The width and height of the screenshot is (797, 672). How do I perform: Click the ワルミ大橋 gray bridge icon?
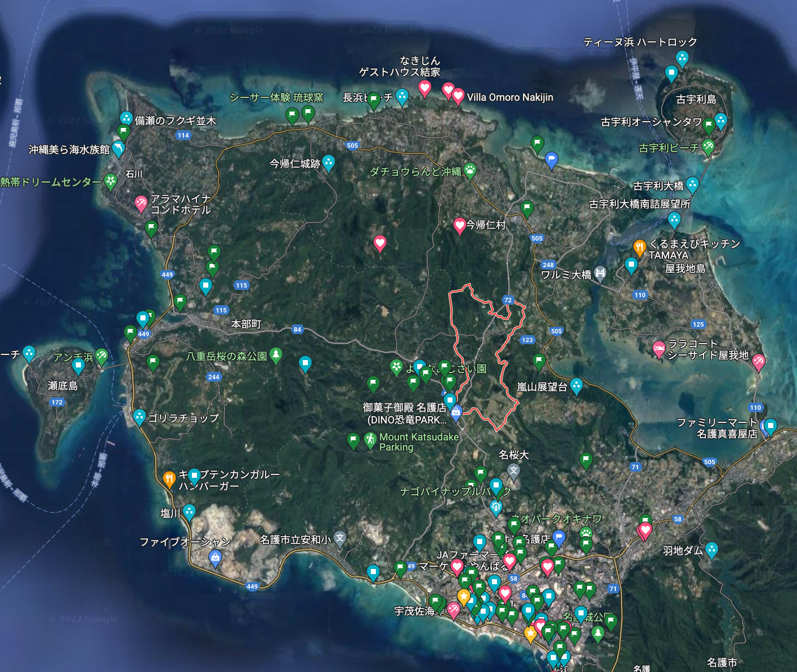[x=600, y=274]
